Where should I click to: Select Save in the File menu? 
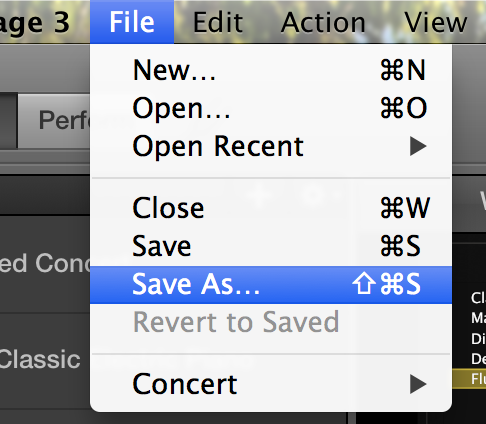[271, 246]
